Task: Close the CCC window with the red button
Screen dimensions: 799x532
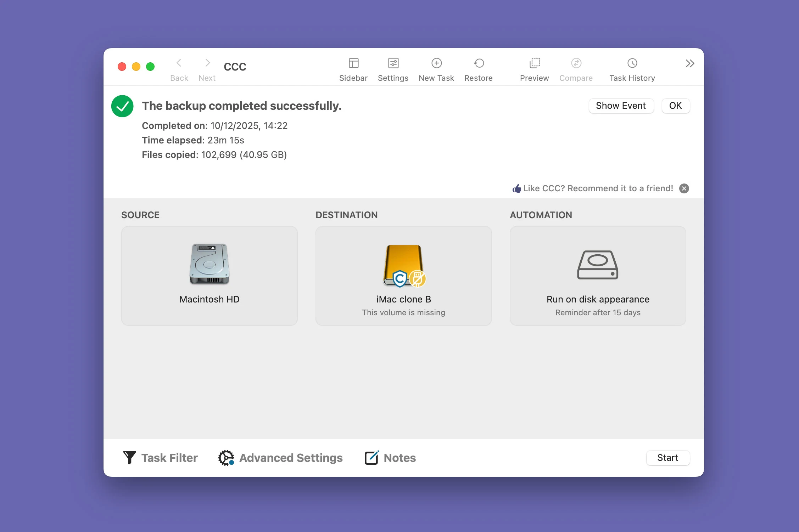Action: [122, 67]
